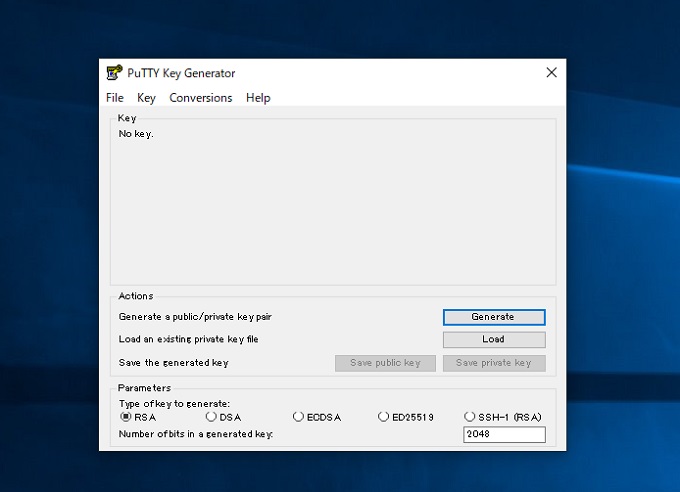Image resolution: width=680 pixels, height=492 pixels.
Task: Click the 'Actions' group heading
Action: [136, 296]
